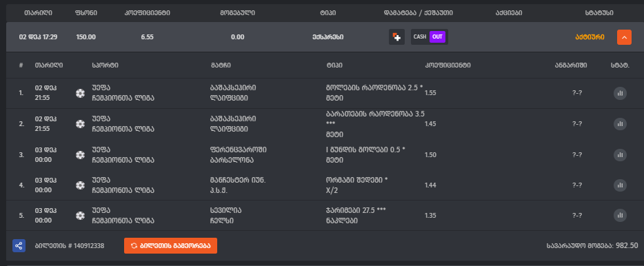Open statistics icon for row 4
The width and height of the screenshot is (644, 266).
click(x=620, y=185)
